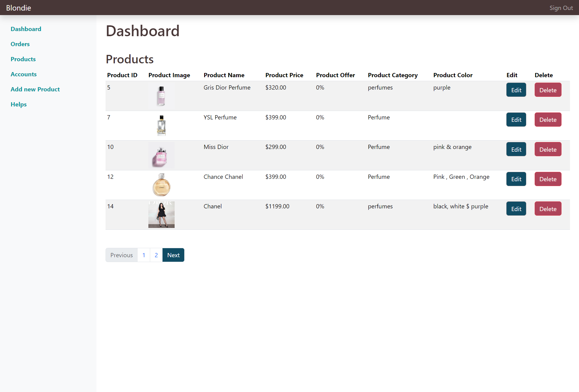
Task: Click the YSL Perfume bottle thumbnail
Action: tap(161, 125)
